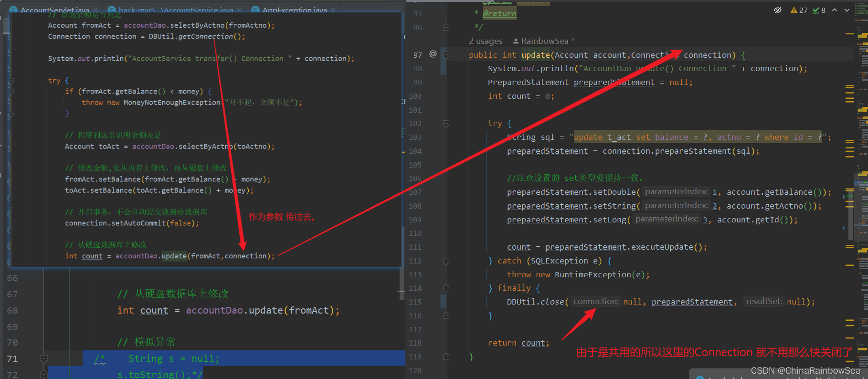This screenshot has width=868, height=379.
Task: Click the RainbowSea author hint
Action: click(544, 41)
